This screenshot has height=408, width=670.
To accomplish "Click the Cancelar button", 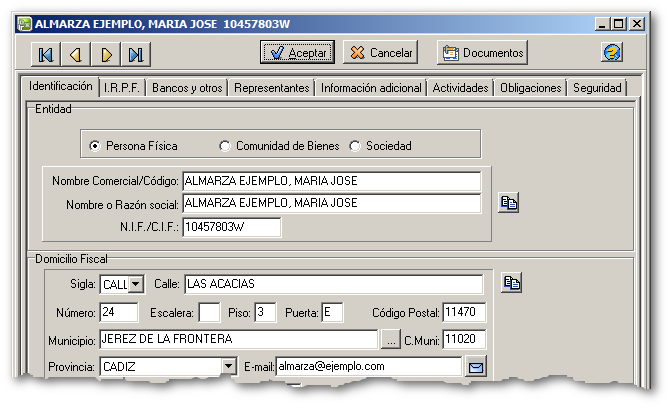I will coord(381,53).
